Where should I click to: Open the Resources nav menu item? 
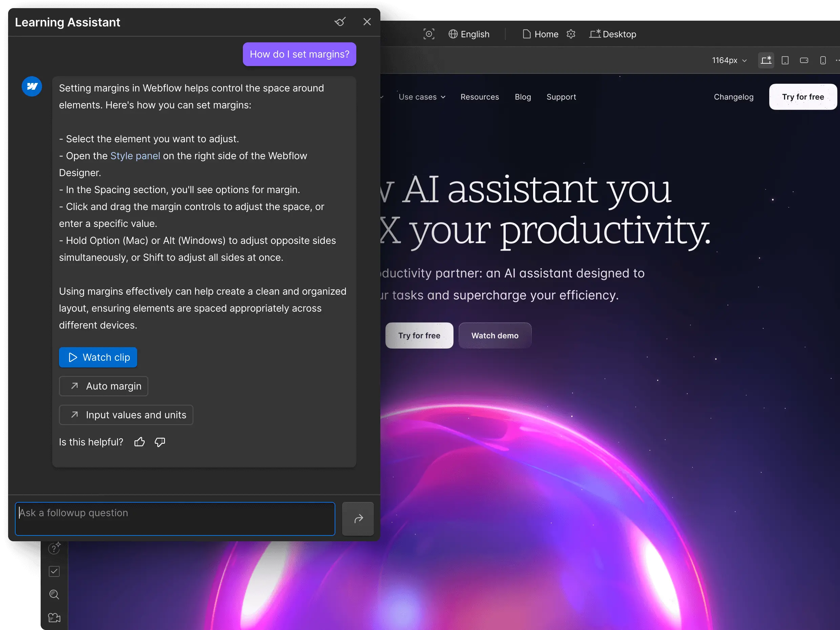480,97
